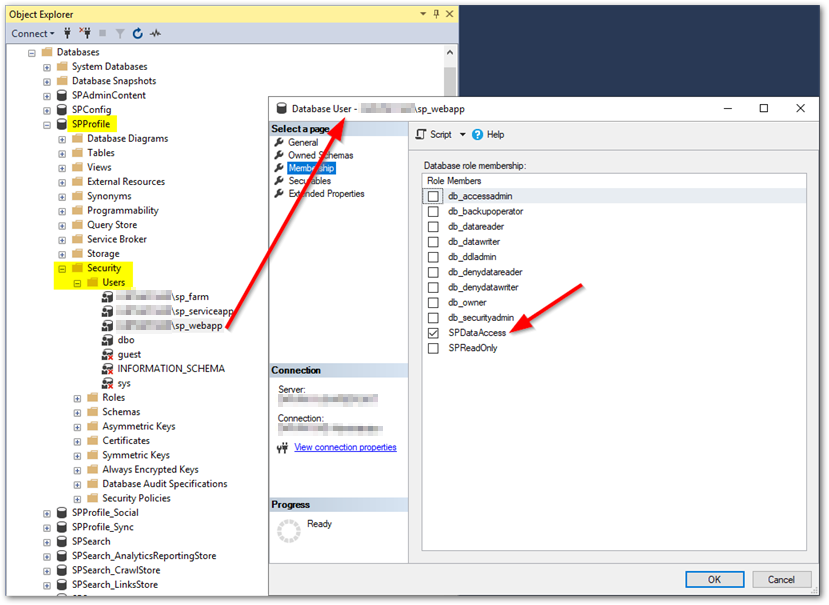
Task: Select the SPSearch_CrawlStore database
Action: coord(116,570)
